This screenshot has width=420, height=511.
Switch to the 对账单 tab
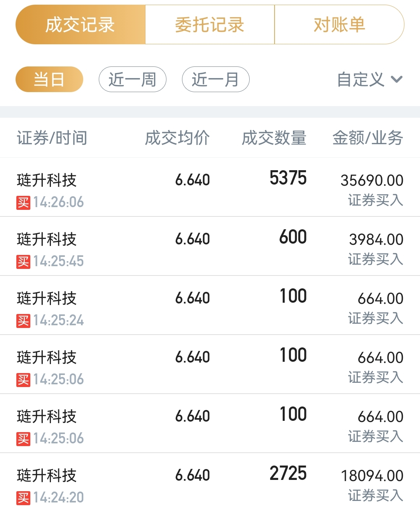(339, 25)
